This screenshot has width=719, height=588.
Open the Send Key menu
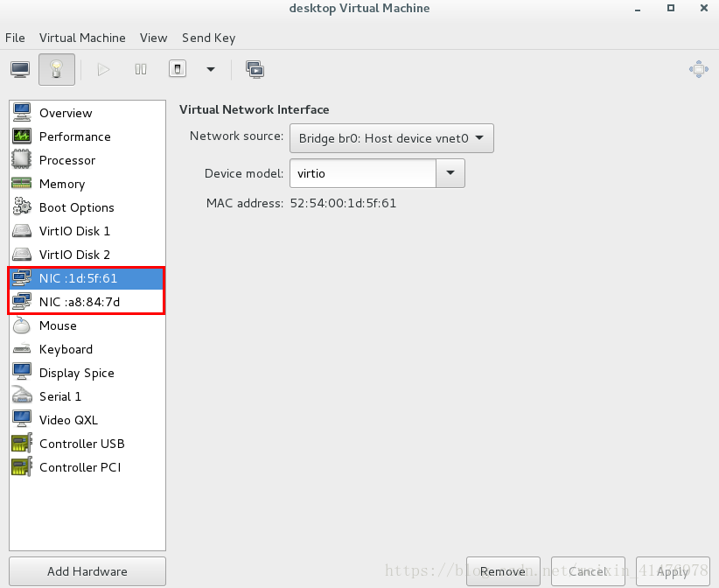pos(208,38)
